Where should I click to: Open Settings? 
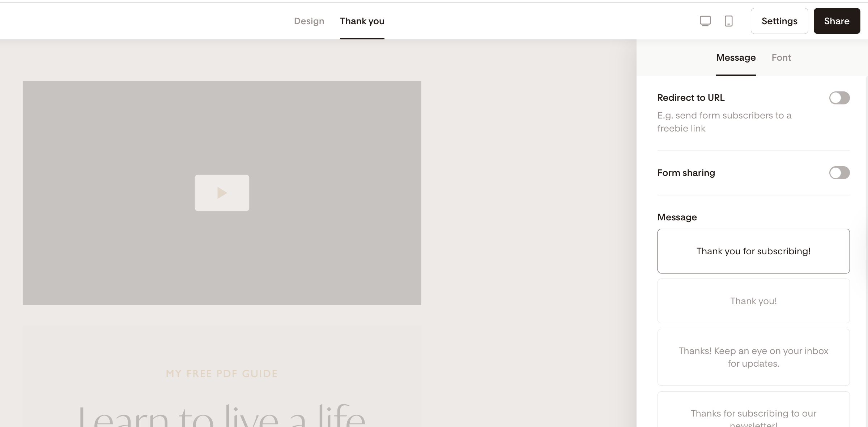point(779,21)
